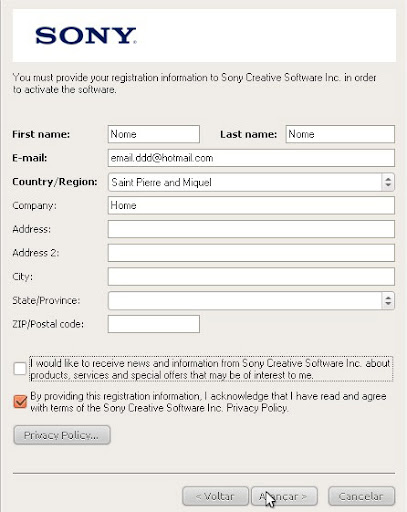Click the Last name field
The width and height of the screenshot is (407, 512).
point(340,134)
